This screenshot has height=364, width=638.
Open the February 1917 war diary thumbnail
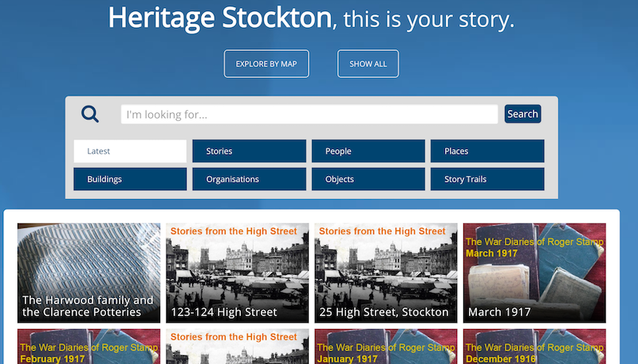point(89,347)
